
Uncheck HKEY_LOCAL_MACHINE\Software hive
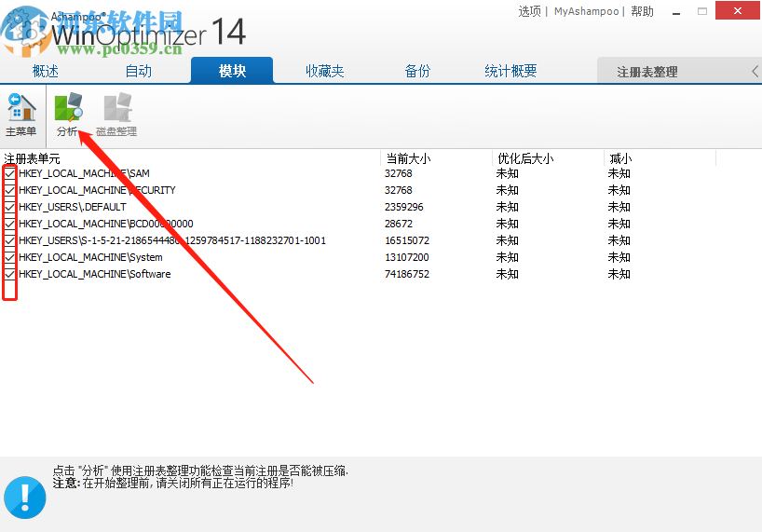tap(9, 274)
